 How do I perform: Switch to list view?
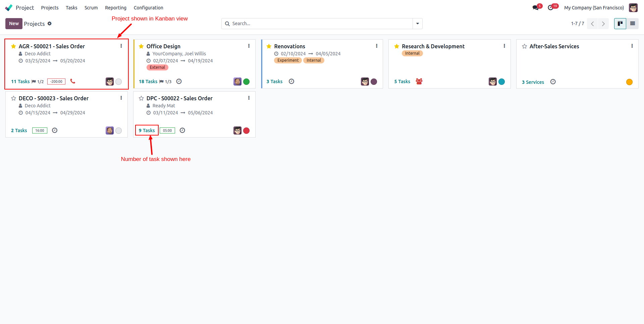tap(633, 23)
